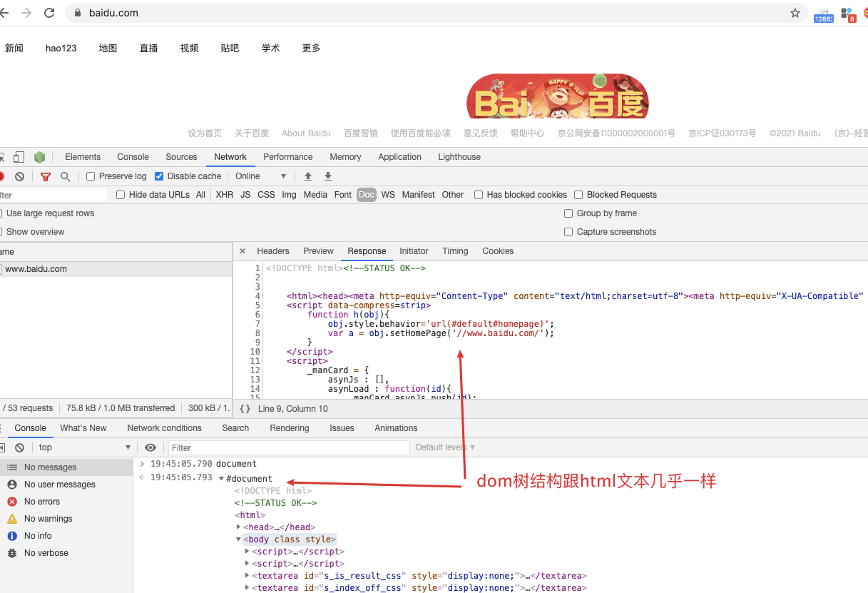
Task: Select the www.baidu.com request row
Action: click(116, 269)
